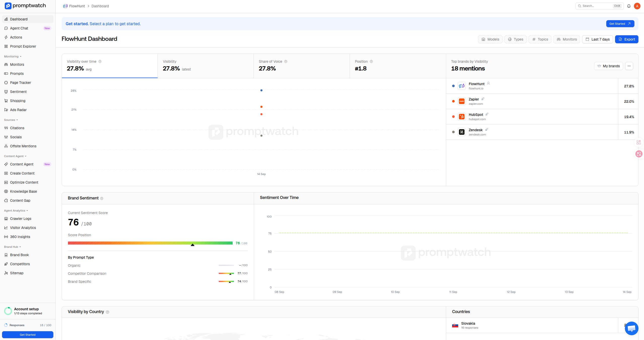Screen dimensions: 644x340
Task: Click the FlowHunt brand logo in top brands
Action: tap(462, 86)
